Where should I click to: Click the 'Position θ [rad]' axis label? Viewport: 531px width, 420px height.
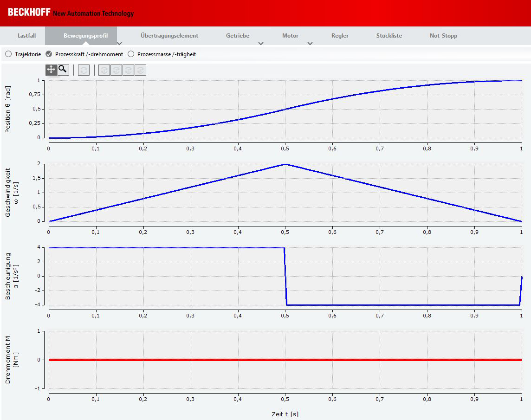coord(8,109)
